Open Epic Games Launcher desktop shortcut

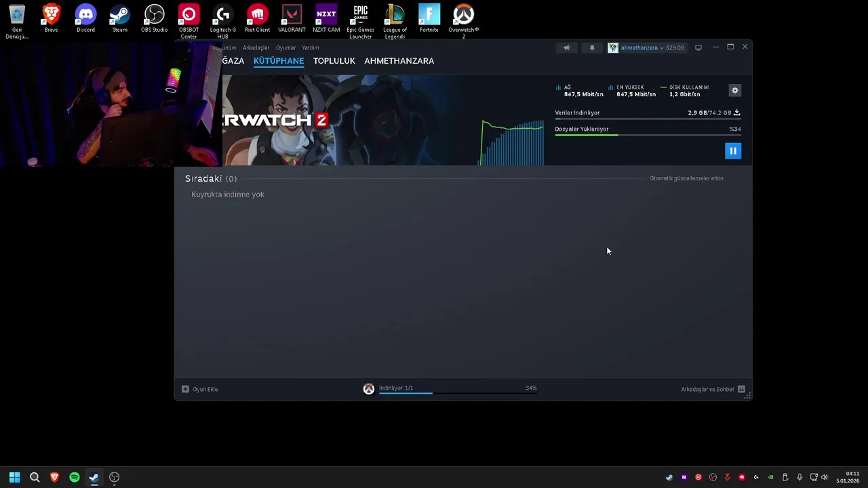(x=360, y=21)
